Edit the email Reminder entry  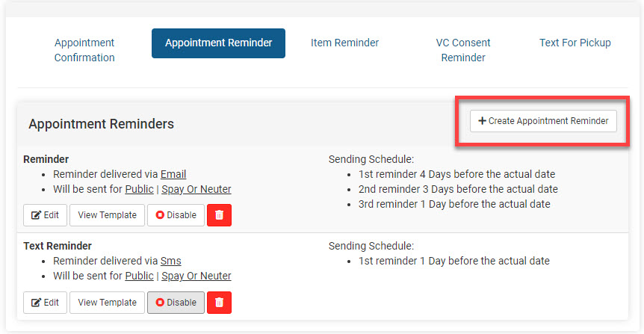45,215
